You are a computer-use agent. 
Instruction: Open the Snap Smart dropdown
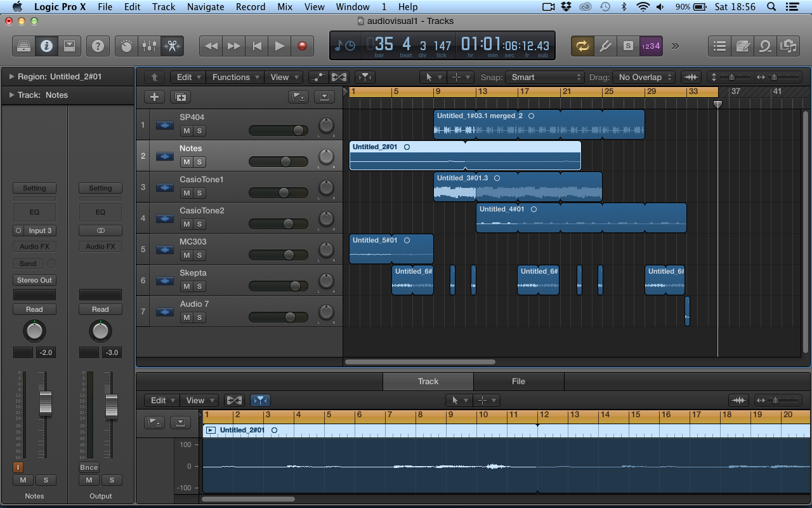544,77
